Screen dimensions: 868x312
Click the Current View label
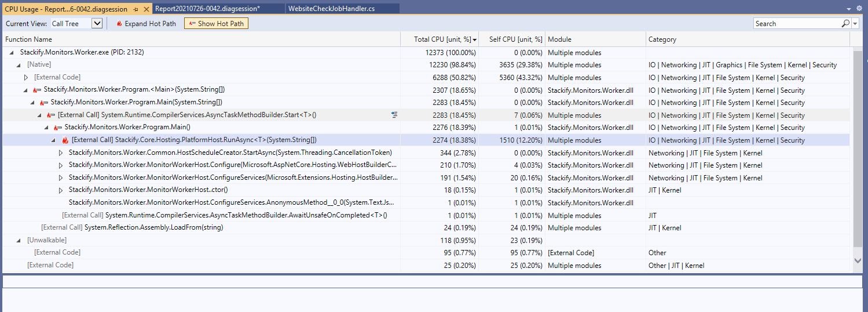click(26, 24)
